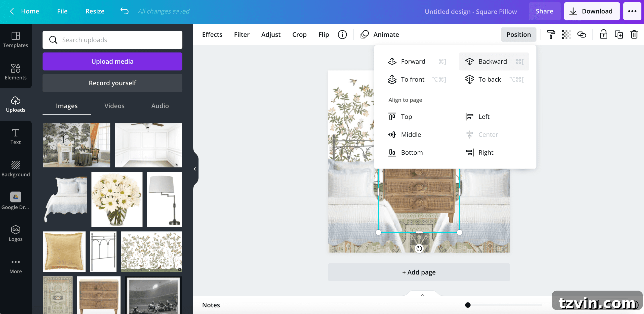Click the zoom slider handle

[x=468, y=305]
